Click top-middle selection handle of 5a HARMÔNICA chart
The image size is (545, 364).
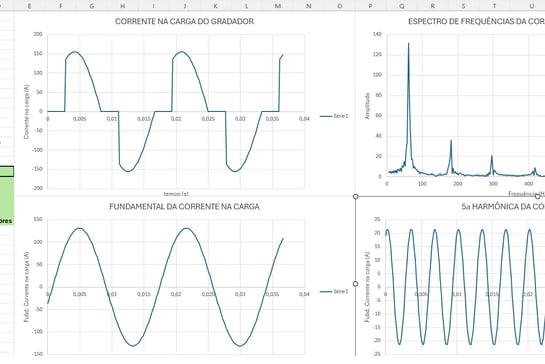coord(537,197)
